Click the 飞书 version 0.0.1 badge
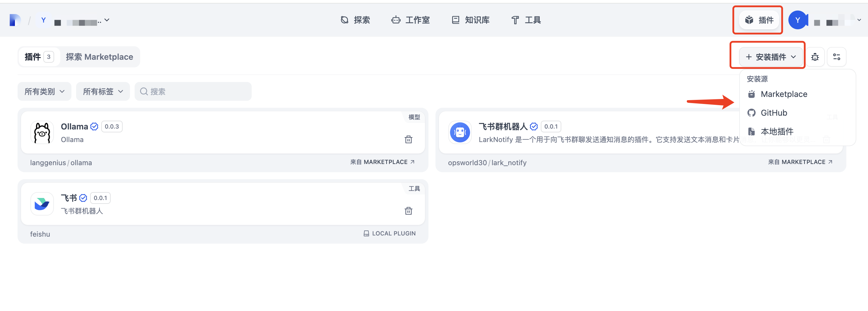Viewport: 868px width, 311px height. [x=100, y=198]
